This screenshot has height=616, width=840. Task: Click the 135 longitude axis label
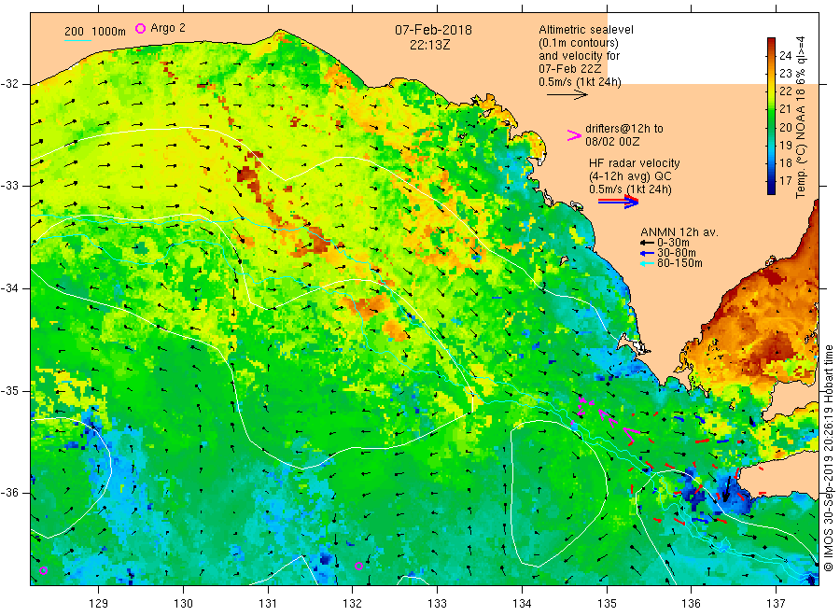point(607,604)
